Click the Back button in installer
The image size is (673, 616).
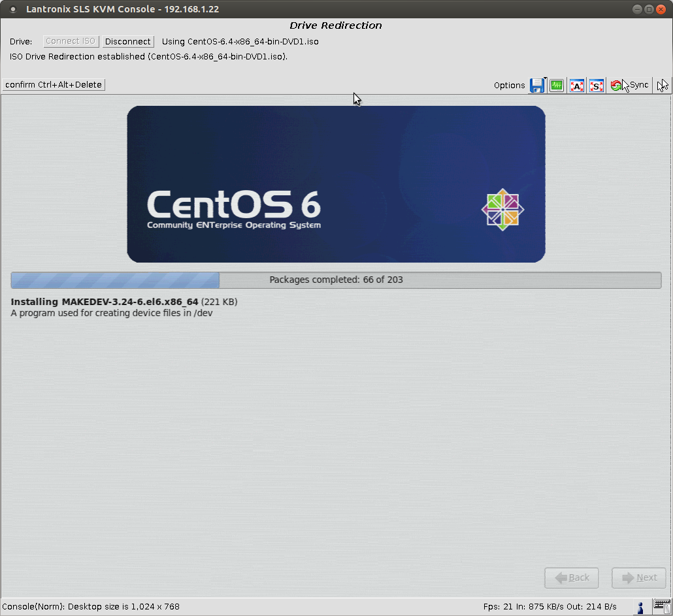(572, 577)
